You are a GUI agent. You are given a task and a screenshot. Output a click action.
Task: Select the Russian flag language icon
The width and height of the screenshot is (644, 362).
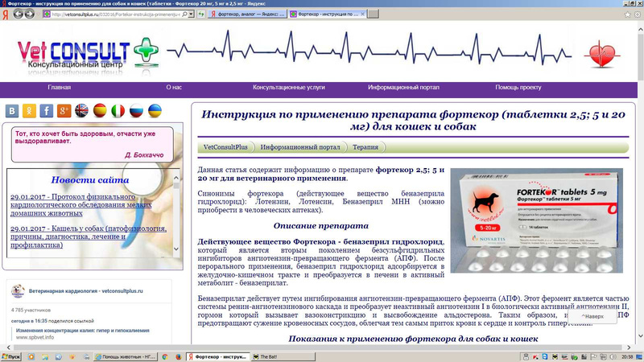(x=136, y=111)
